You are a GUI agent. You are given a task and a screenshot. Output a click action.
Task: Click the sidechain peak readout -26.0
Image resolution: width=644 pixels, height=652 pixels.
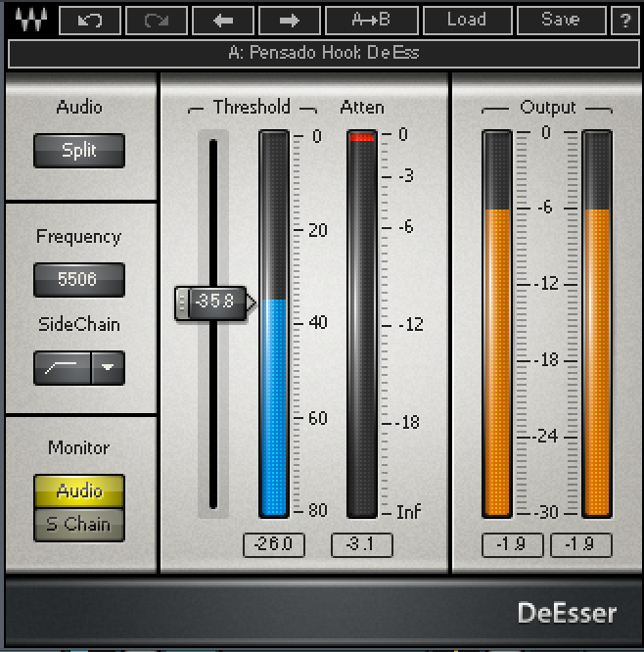274,544
